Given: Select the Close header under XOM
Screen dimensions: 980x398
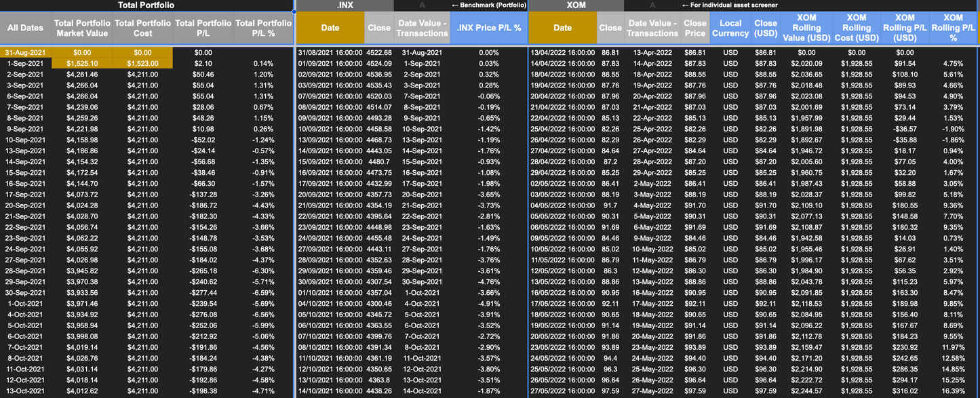Looking at the screenshot, I should click(x=610, y=28).
